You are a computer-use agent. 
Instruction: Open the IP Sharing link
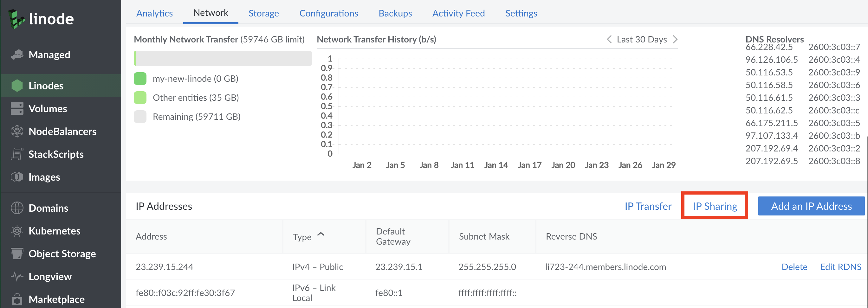[x=715, y=206]
